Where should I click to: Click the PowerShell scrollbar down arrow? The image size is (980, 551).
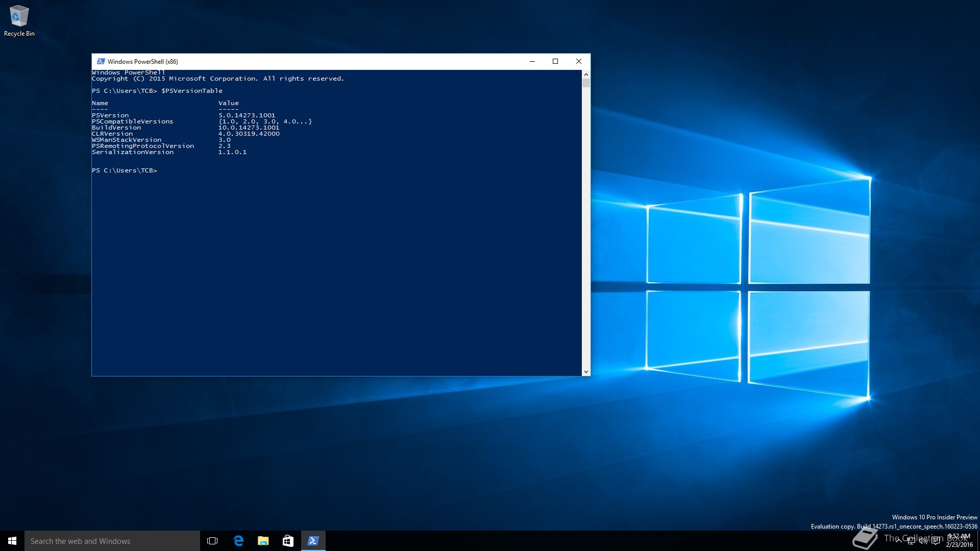586,372
